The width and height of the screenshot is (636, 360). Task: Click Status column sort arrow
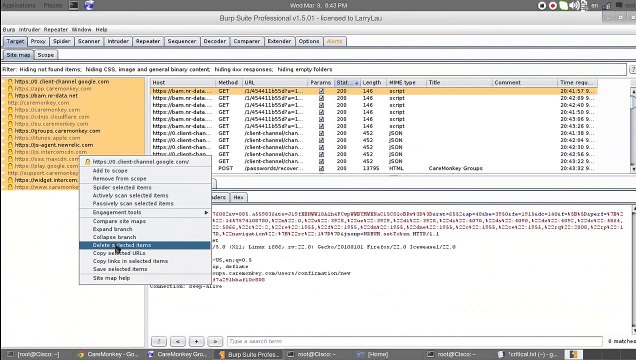(357, 83)
